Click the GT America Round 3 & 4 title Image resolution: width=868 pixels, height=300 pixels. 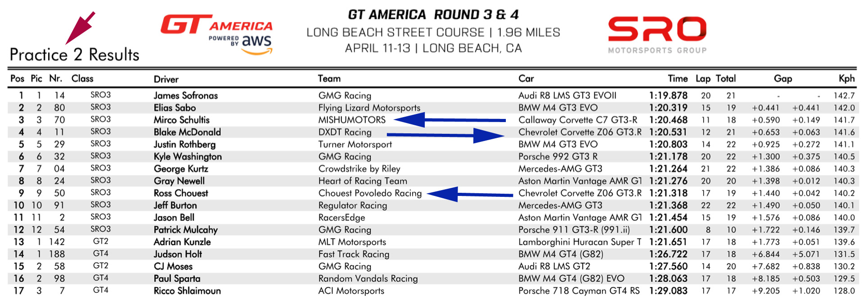(433, 15)
